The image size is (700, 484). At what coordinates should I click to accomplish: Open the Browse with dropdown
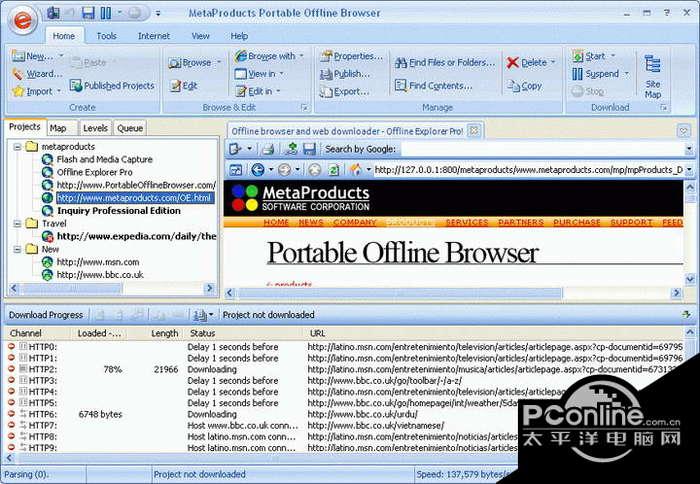click(x=302, y=56)
